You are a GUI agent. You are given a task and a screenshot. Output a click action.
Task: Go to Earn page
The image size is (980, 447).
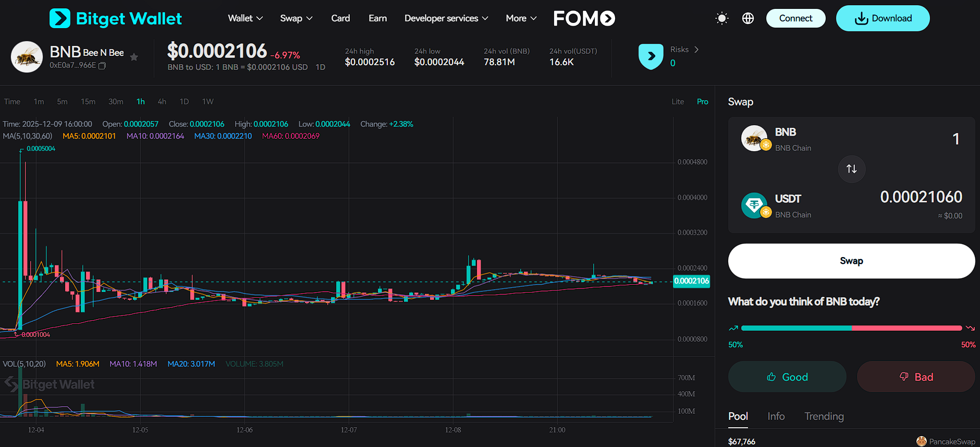tap(377, 18)
